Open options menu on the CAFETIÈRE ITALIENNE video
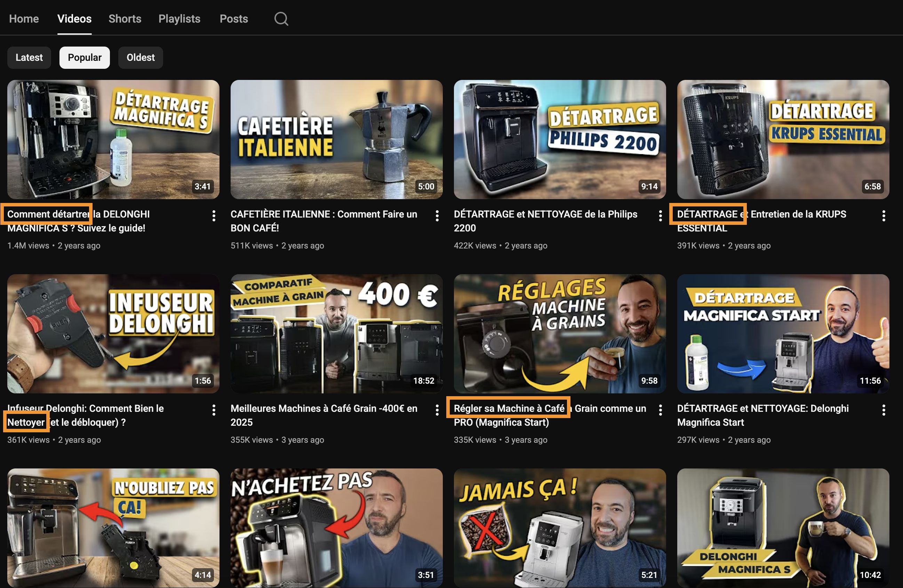 (437, 215)
